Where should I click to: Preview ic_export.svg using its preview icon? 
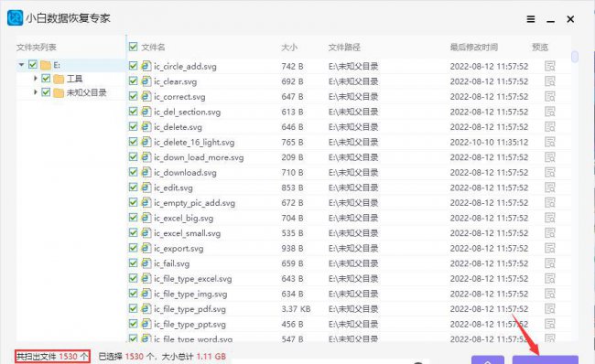pos(550,248)
